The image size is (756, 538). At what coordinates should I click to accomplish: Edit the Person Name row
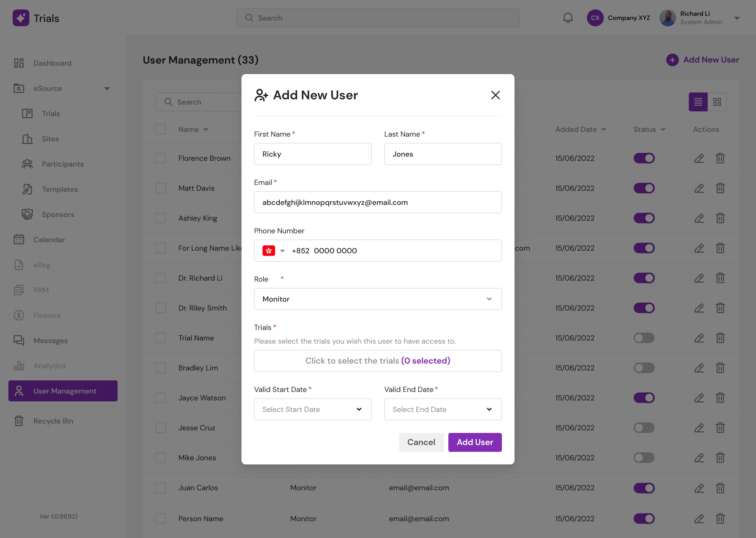(699, 519)
